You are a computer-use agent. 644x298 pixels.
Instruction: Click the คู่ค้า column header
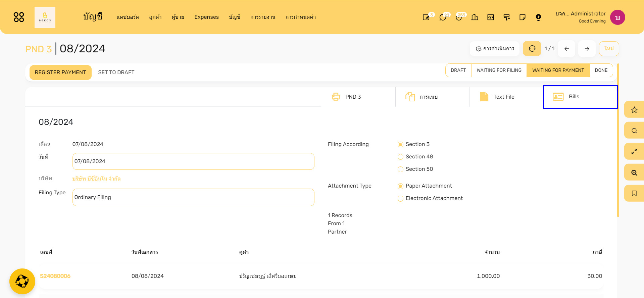pos(244,252)
